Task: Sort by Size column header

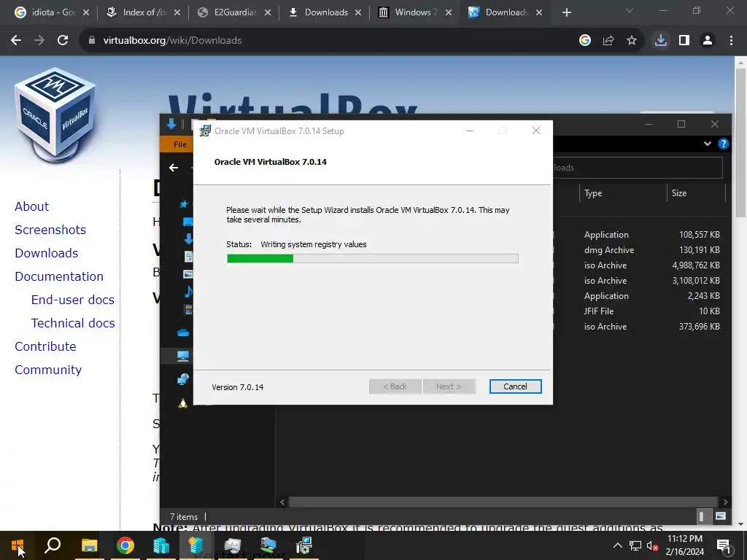Action: point(695,193)
